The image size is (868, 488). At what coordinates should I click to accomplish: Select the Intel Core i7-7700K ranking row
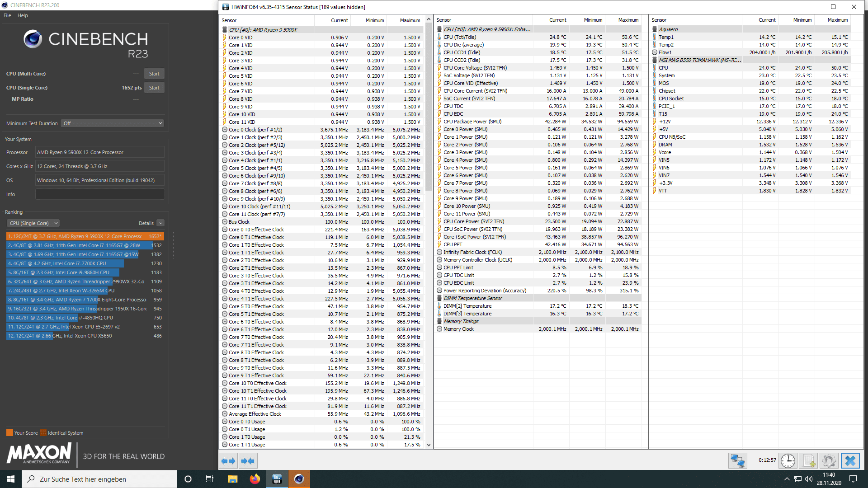[x=85, y=263]
